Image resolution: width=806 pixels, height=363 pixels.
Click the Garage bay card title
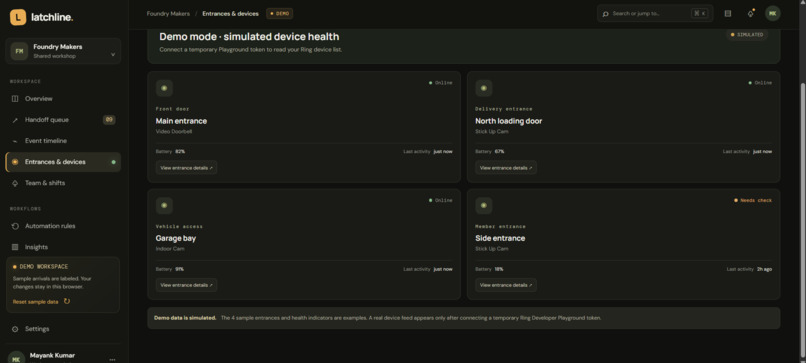coord(176,239)
